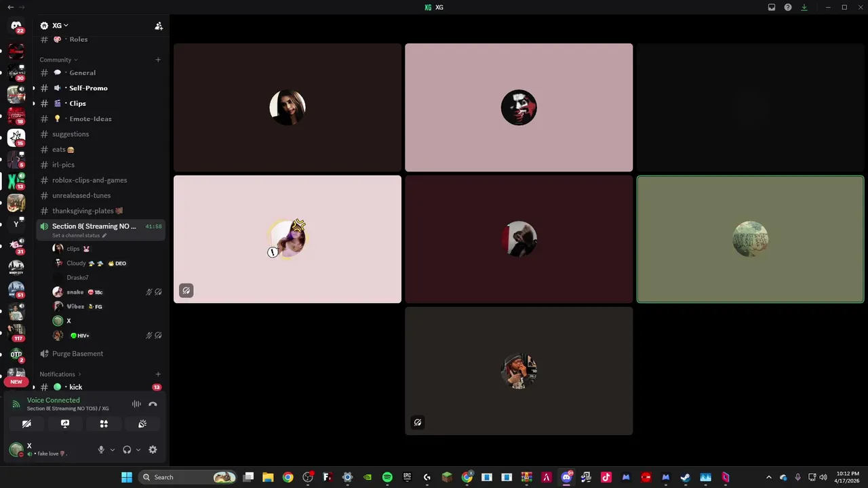
Task: Create channel in Community category
Action: pyautogui.click(x=158, y=60)
